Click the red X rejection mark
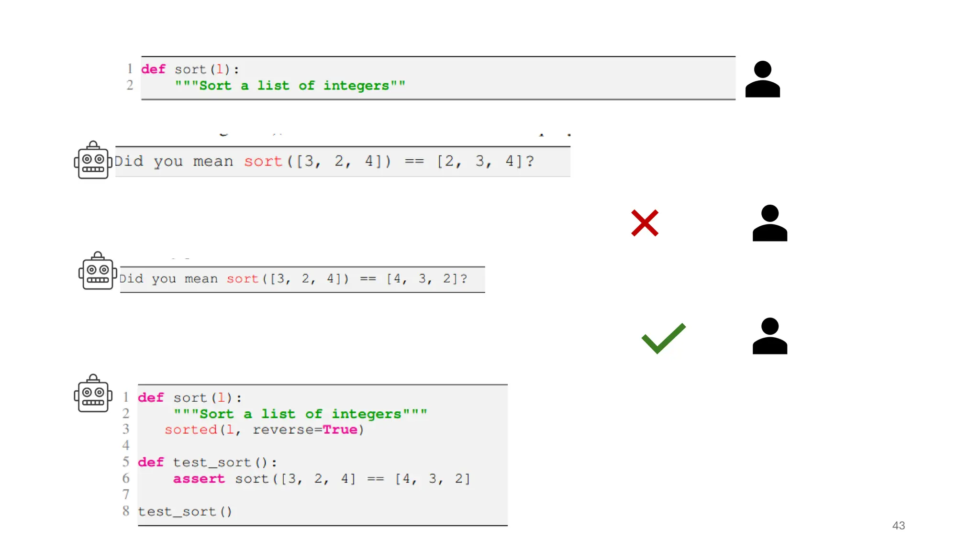The width and height of the screenshot is (980, 551). [x=645, y=223]
